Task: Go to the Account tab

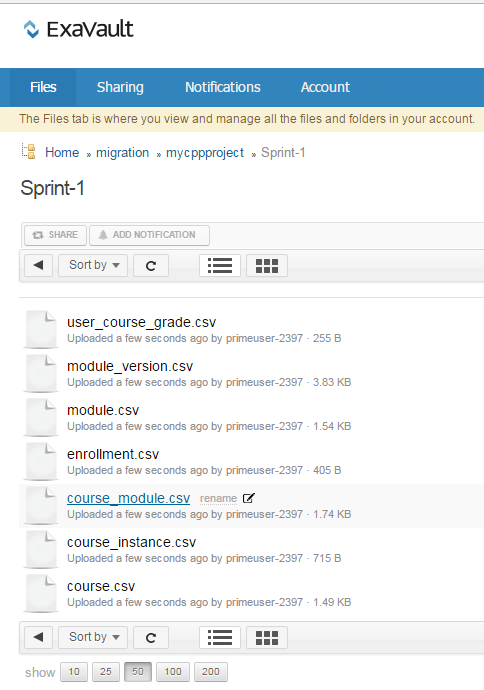Action: 325,87
